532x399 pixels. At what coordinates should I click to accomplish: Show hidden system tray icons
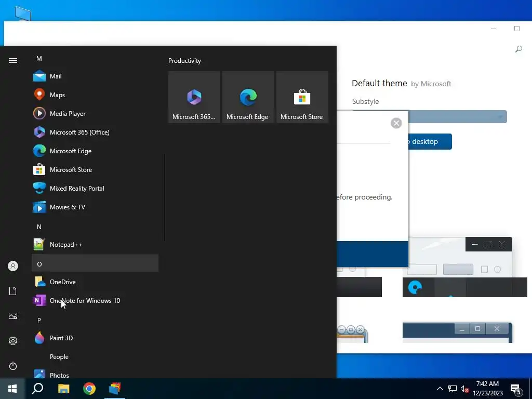tap(440, 389)
